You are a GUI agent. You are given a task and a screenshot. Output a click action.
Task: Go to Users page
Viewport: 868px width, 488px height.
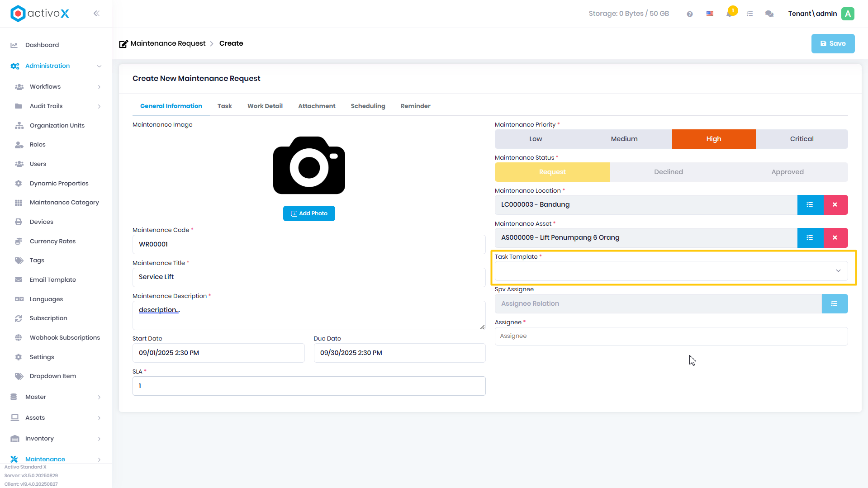(38, 164)
